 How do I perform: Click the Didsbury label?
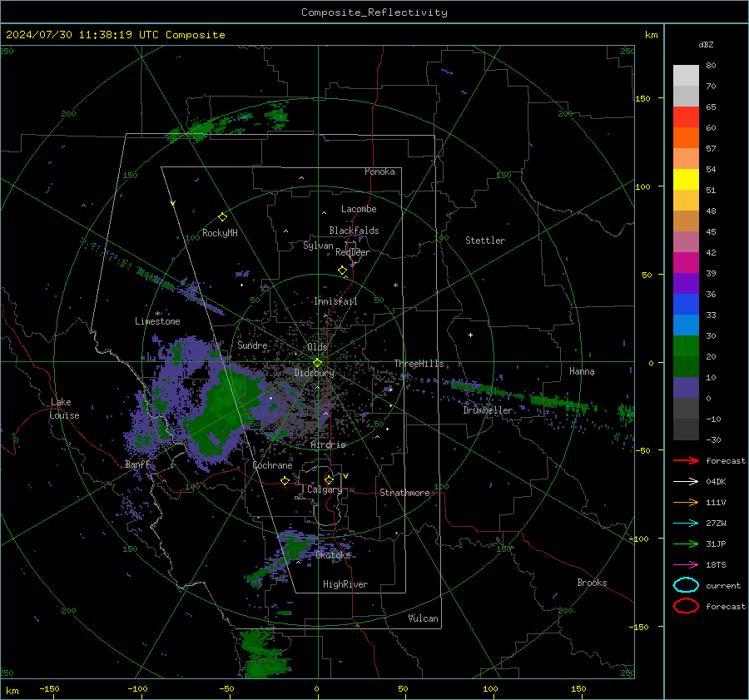(x=315, y=373)
